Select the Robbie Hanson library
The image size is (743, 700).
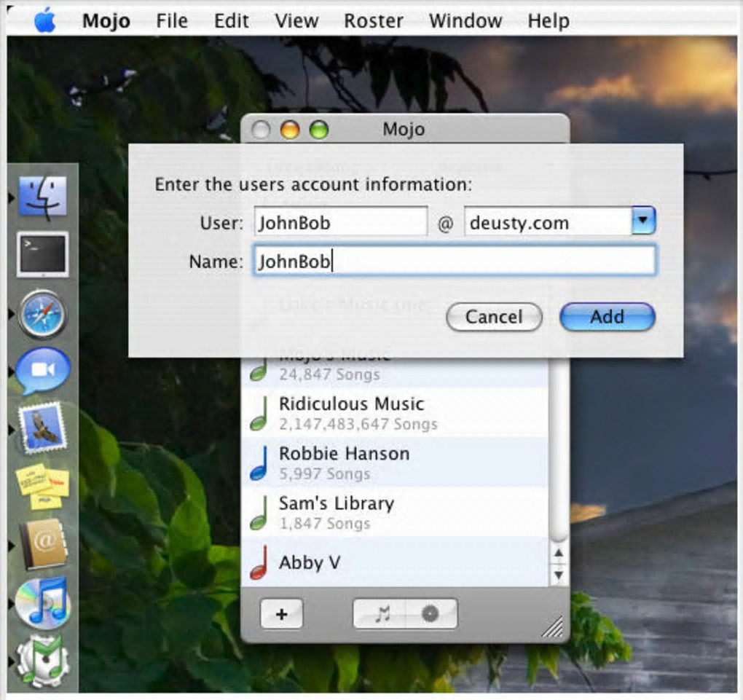(x=395, y=463)
